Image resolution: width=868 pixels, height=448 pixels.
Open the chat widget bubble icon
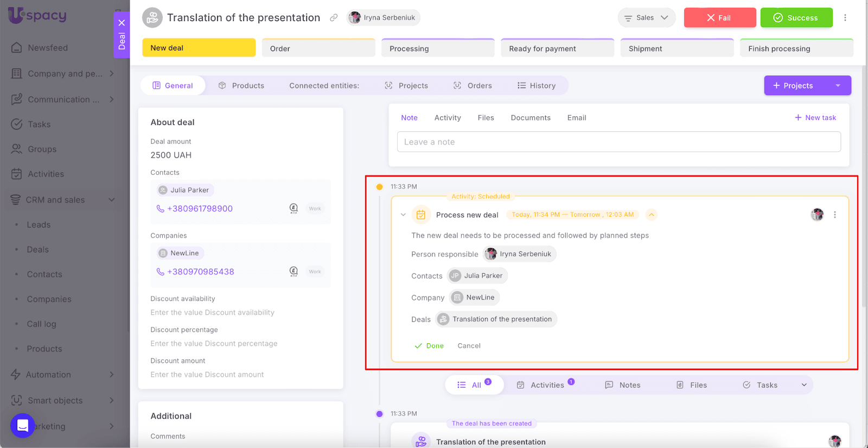pos(23,425)
